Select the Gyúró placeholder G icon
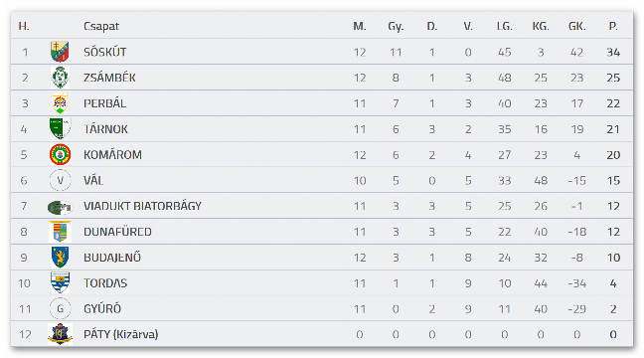Image resolution: width=644 pixels, height=358 pixels. pyautogui.click(x=60, y=308)
